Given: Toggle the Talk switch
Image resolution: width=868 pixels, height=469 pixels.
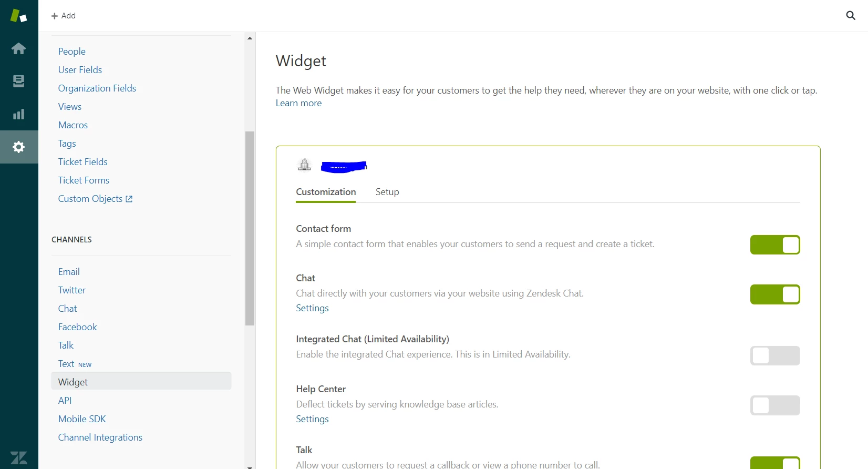Looking at the screenshot, I should click(775, 463).
